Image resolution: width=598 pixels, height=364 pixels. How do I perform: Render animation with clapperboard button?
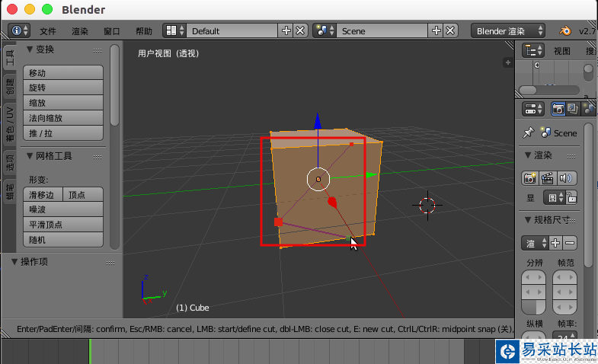point(548,178)
